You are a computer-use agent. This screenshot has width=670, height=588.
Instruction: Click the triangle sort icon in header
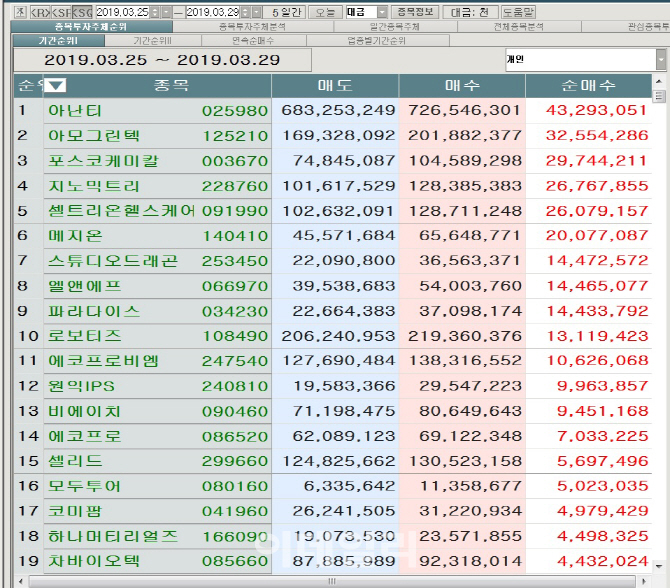tap(57, 86)
